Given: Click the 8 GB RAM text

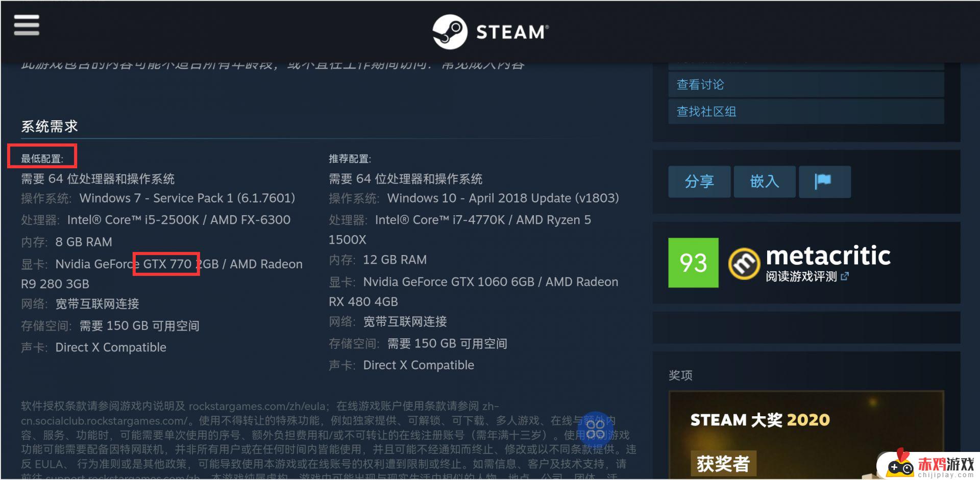Looking at the screenshot, I should pos(84,242).
